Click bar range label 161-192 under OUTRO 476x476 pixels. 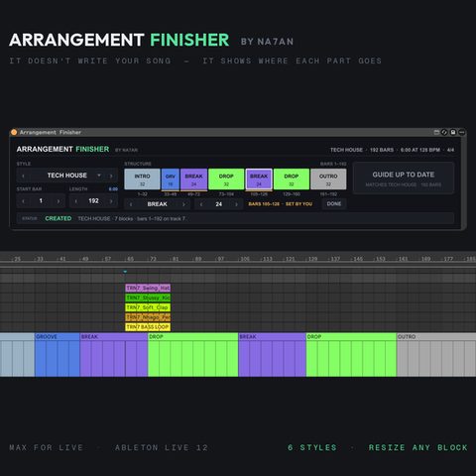328,194
